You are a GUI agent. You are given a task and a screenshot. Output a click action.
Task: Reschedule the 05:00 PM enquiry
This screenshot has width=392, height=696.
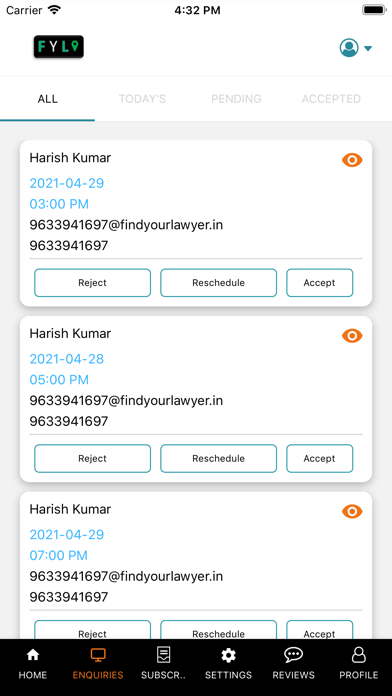point(218,459)
